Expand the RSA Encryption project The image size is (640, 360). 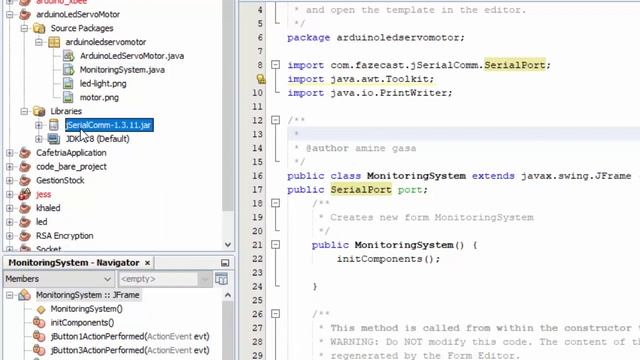click(x=9, y=236)
